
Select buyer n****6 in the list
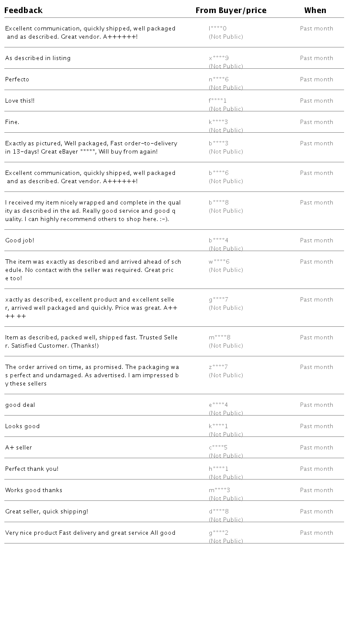pyautogui.click(x=218, y=80)
